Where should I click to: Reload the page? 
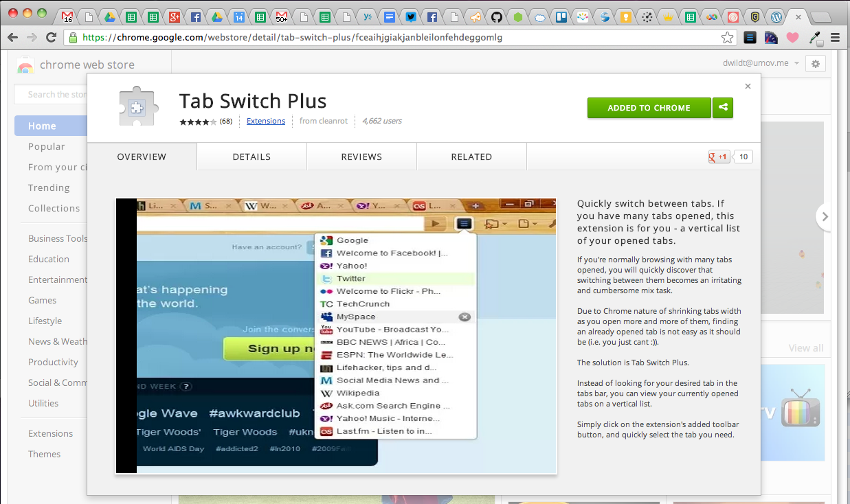coord(51,38)
